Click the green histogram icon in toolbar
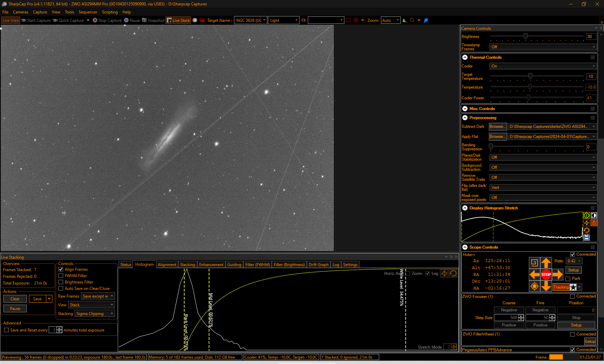This screenshot has height=364, width=604. (x=405, y=20)
